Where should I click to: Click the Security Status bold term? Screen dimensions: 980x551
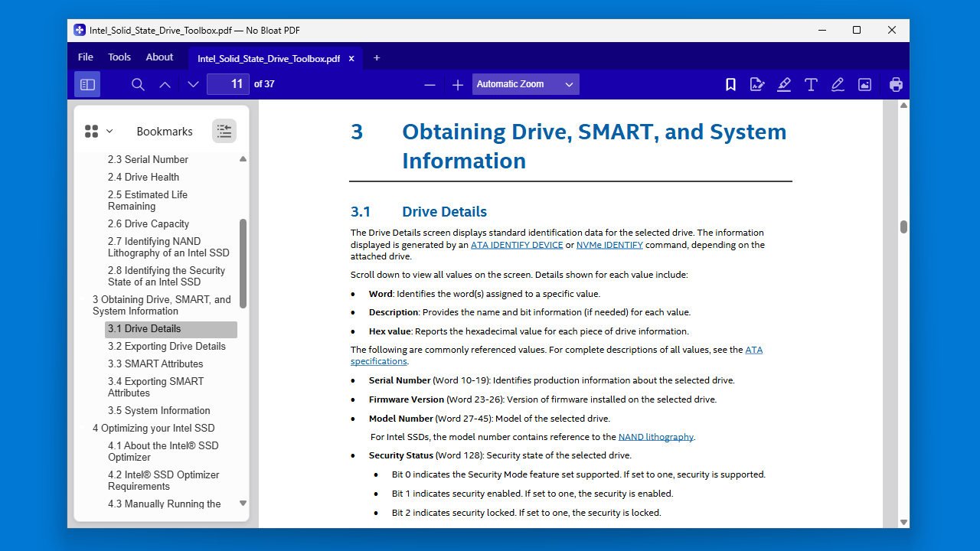click(x=401, y=455)
